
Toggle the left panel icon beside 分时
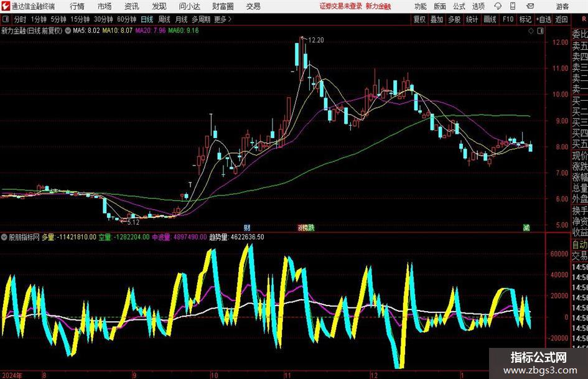pyautogui.click(x=6, y=19)
